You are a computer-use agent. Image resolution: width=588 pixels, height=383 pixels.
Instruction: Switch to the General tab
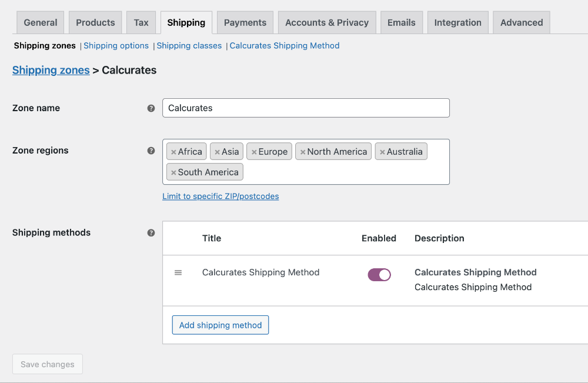tap(41, 22)
